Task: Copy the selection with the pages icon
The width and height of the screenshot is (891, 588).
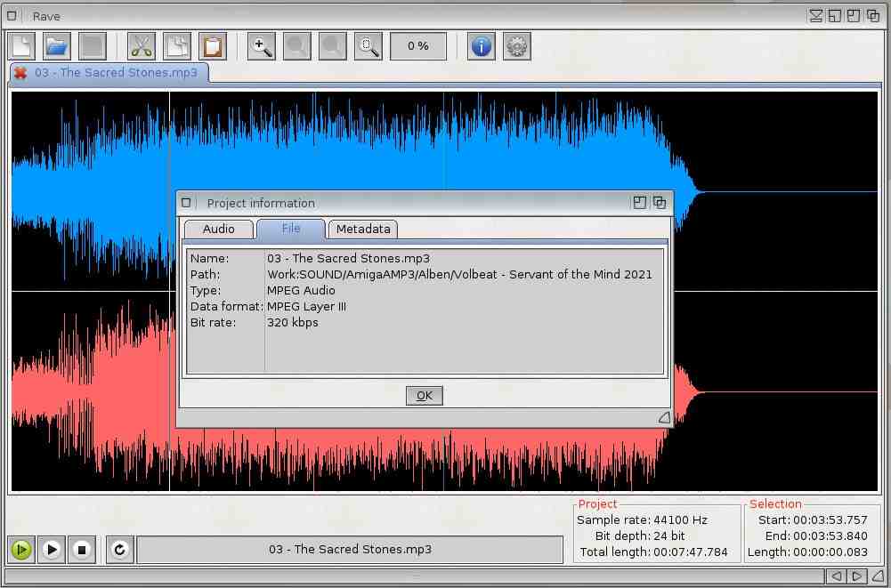Action: click(177, 46)
